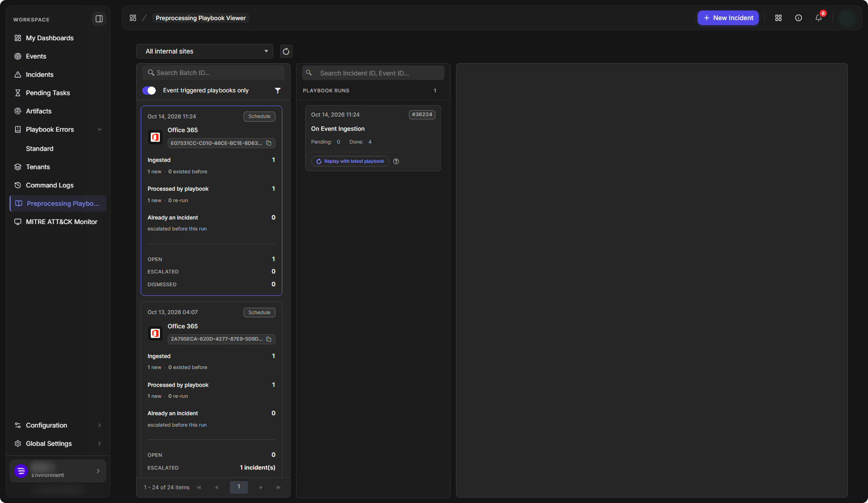This screenshot has height=503, width=868.
Task: Go to the next page of batches
Action: click(261, 487)
